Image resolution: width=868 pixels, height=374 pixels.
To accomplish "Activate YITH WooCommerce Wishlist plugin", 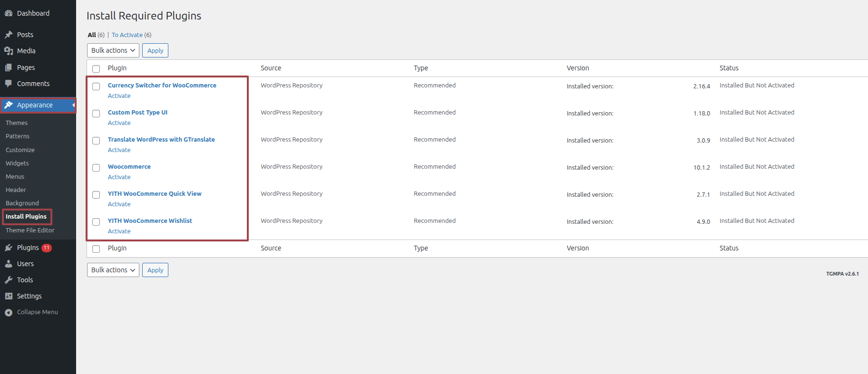I will click(119, 231).
